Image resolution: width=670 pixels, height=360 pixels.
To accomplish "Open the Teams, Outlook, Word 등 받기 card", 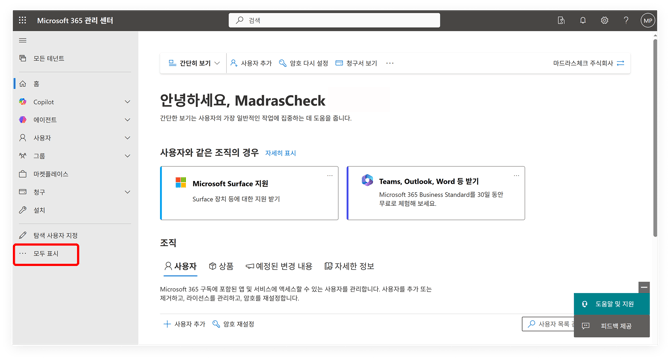I will 436,193.
